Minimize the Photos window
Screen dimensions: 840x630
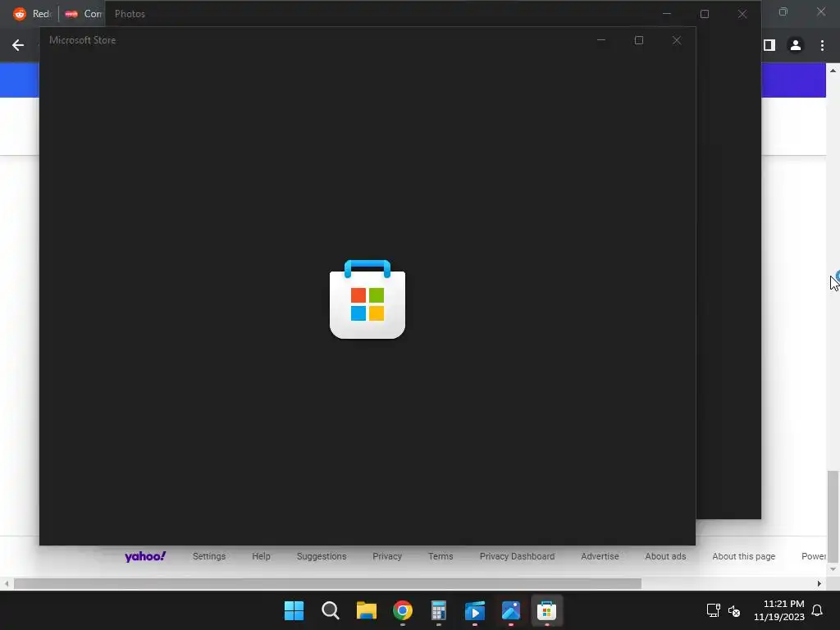click(x=667, y=14)
